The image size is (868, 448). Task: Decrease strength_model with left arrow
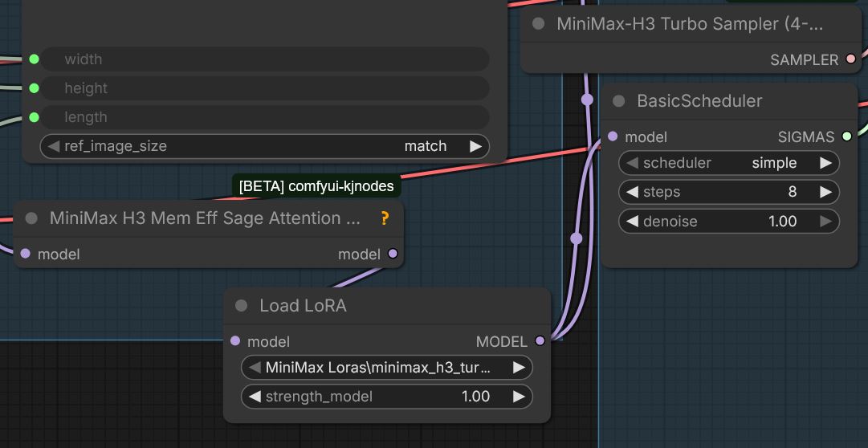tap(254, 397)
